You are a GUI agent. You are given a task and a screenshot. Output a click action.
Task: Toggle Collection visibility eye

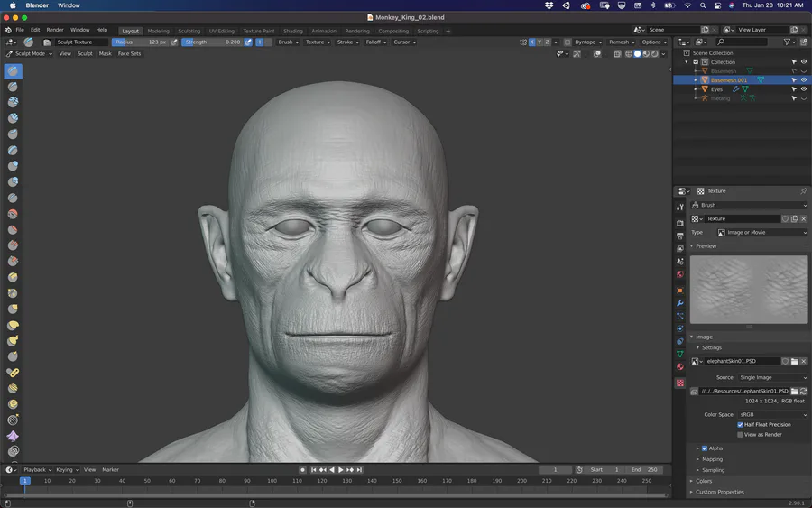coord(804,61)
